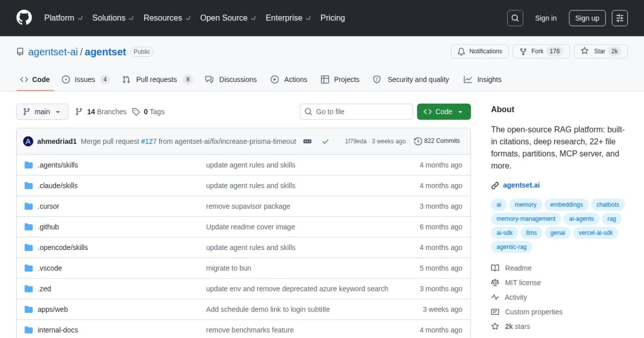Viewport: 644px width, 338px height.
Task: Expand the Solutions menu
Action: [113, 18]
